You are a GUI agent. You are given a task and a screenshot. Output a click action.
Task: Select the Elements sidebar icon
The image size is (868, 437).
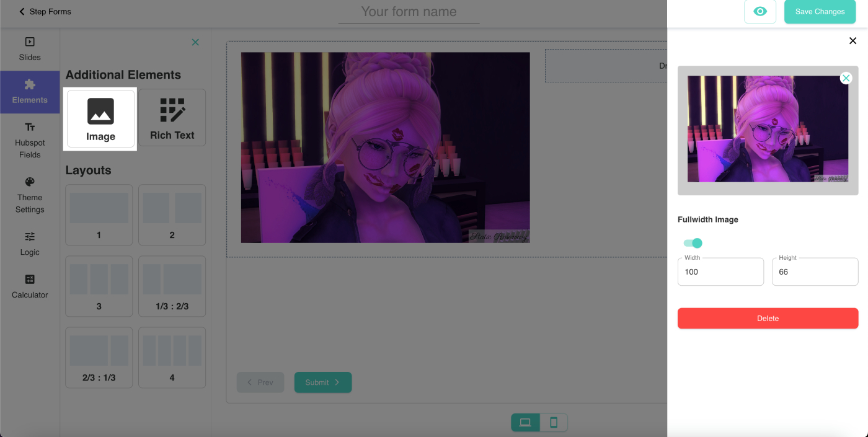(29, 92)
